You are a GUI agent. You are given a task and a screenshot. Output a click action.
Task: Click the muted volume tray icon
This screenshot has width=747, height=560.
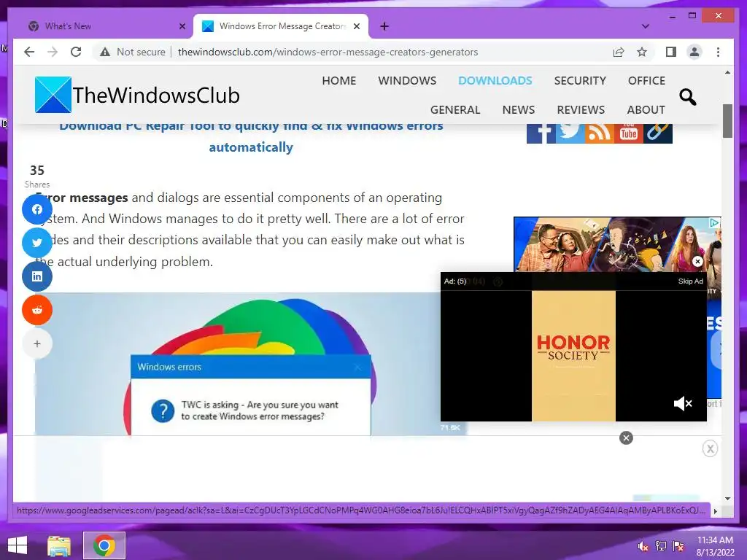(642, 546)
